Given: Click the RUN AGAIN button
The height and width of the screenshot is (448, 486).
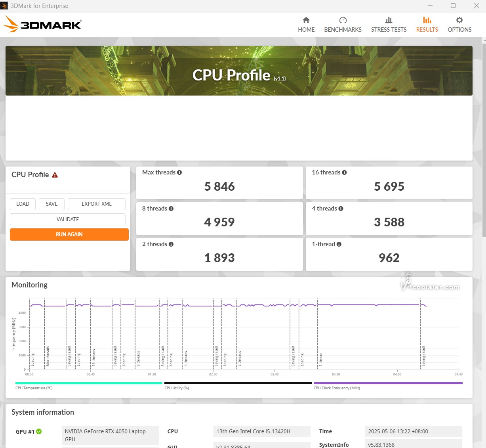Looking at the screenshot, I should tap(69, 234).
